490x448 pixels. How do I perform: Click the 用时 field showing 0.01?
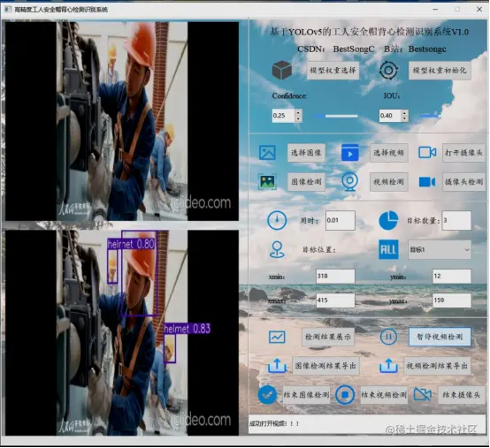coord(340,220)
